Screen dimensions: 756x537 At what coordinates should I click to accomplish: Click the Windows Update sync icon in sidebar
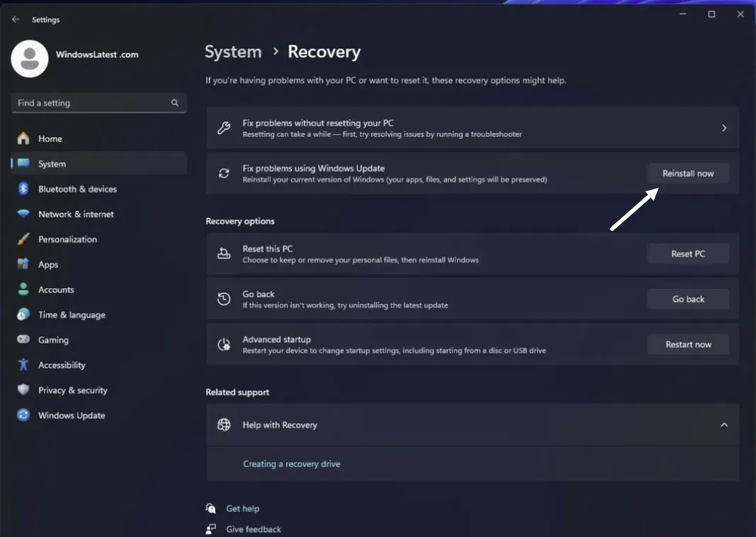point(23,414)
